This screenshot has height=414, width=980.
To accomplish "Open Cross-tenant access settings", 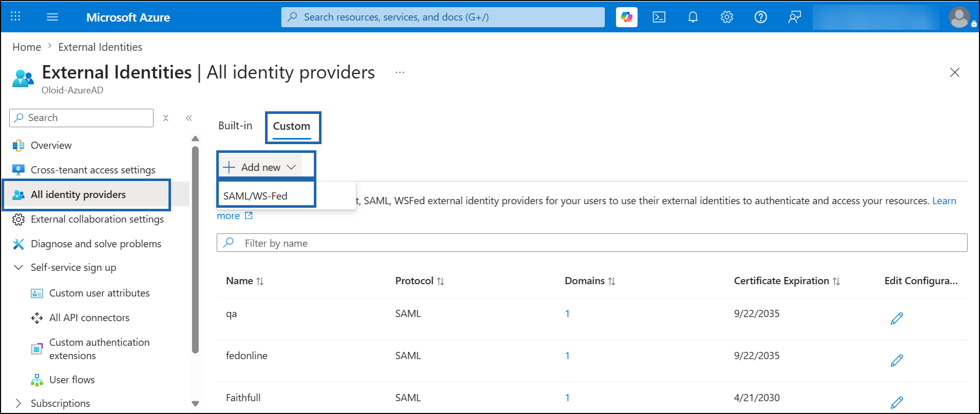I will (x=93, y=170).
